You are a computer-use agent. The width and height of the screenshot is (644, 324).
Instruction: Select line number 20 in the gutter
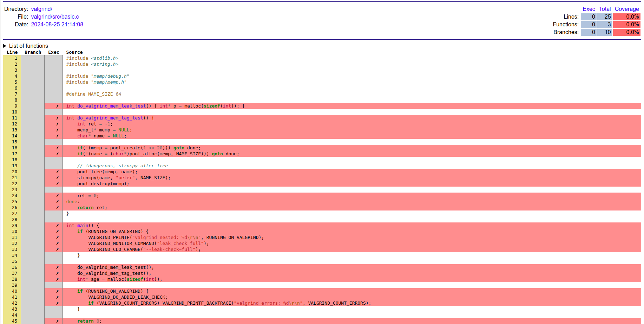click(x=14, y=172)
